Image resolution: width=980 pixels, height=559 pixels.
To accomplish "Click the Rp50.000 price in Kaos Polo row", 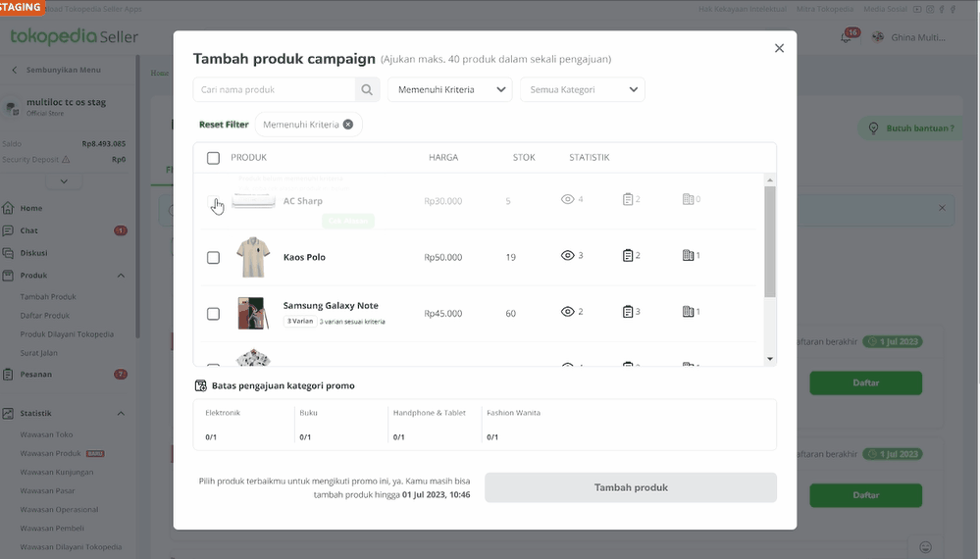I will pos(443,257).
